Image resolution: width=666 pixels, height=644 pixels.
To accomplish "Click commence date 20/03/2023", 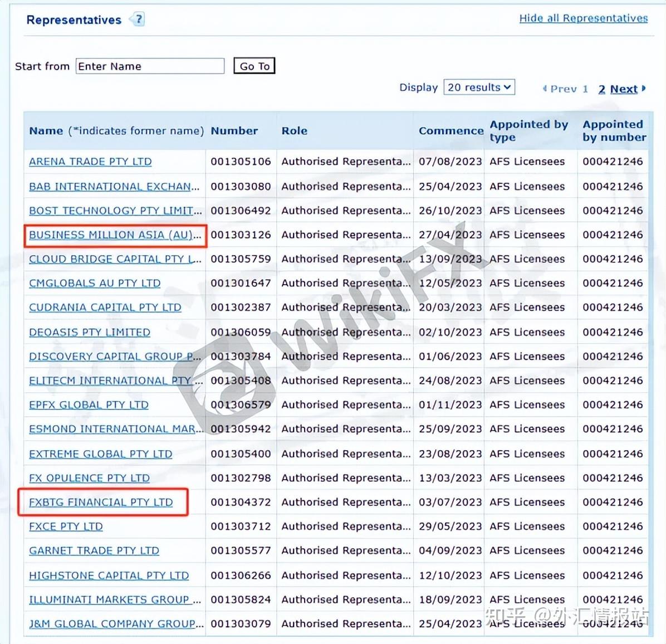I will [x=450, y=308].
